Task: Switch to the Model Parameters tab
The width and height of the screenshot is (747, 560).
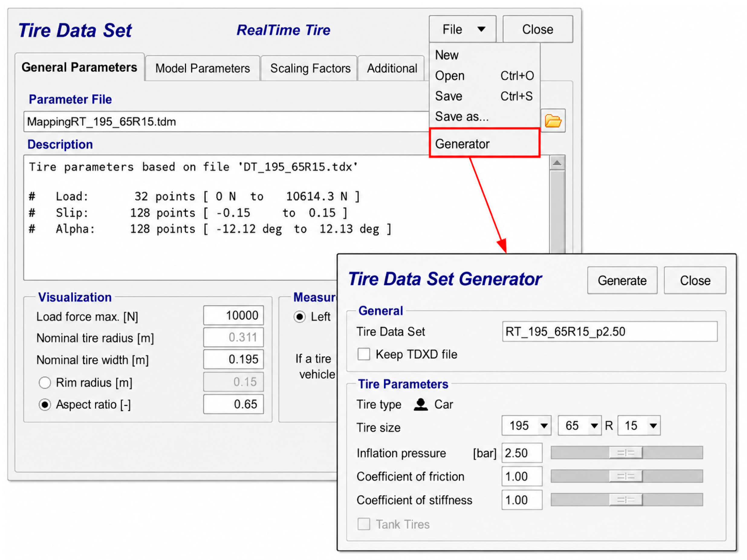Action: pos(202,68)
